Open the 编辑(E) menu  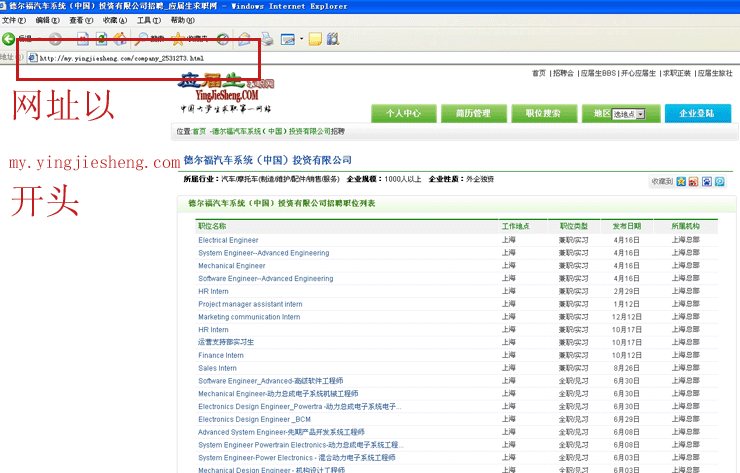(x=48, y=20)
